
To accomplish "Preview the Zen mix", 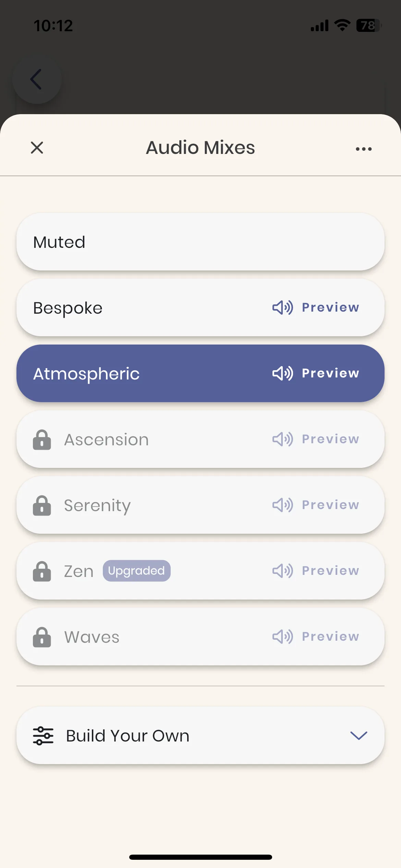I will (x=316, y=571).
